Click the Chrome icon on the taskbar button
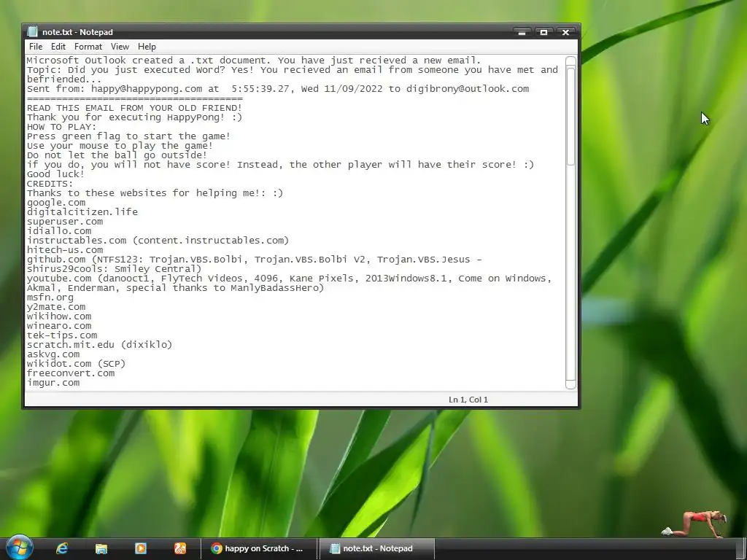The height and width of the screenshot is (560, 747). (217, 548)
